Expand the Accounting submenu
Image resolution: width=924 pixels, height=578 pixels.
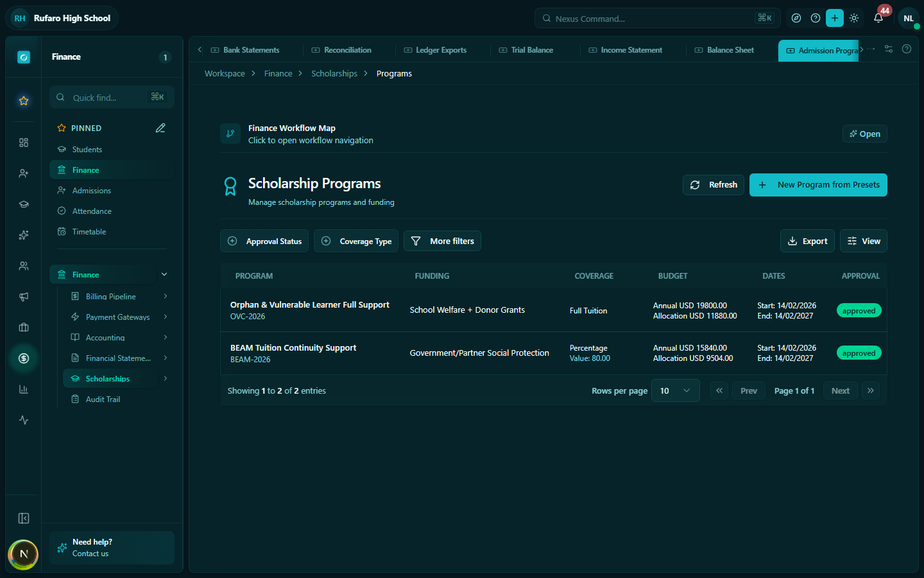[x=166, y=337]
